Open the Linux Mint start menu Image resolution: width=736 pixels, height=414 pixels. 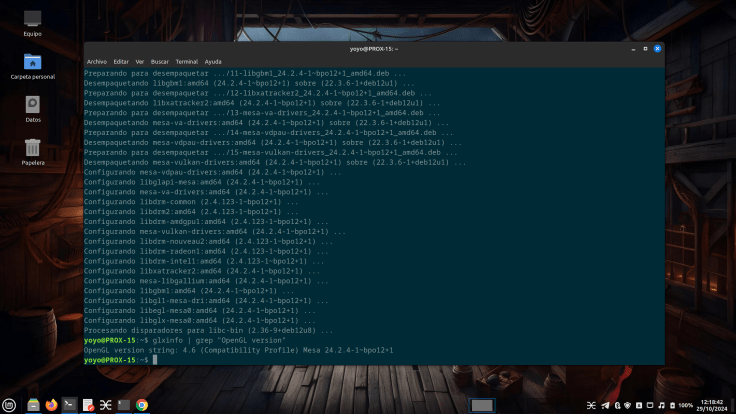coord(11,405)
